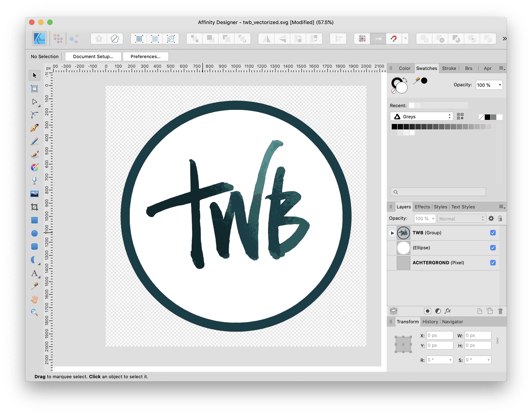Open Swatches Opacity dropdown

(500, 85)
